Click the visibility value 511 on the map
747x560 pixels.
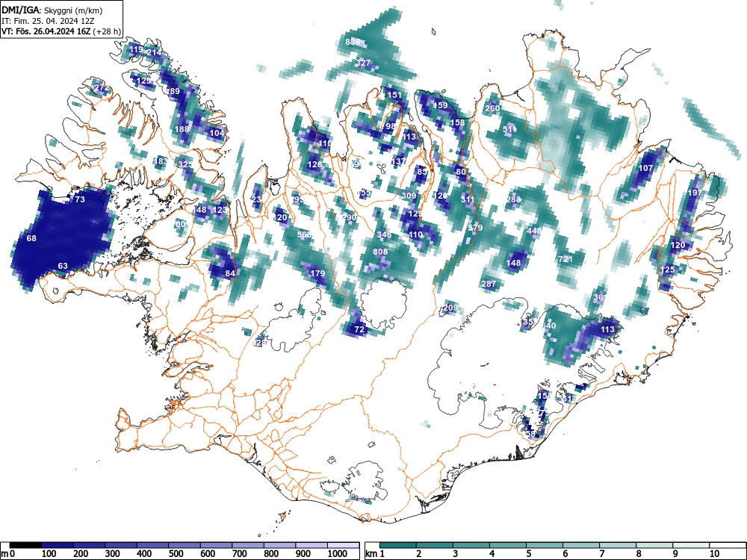pos(509,129)
